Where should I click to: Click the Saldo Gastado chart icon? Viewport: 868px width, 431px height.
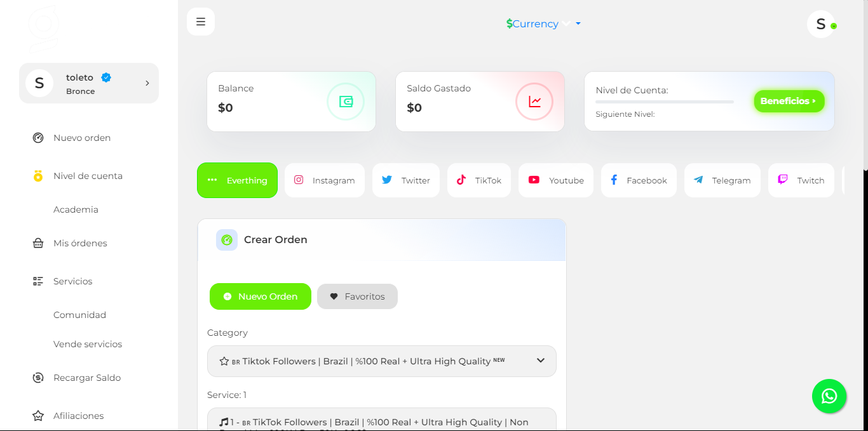(x=534, y=102)
